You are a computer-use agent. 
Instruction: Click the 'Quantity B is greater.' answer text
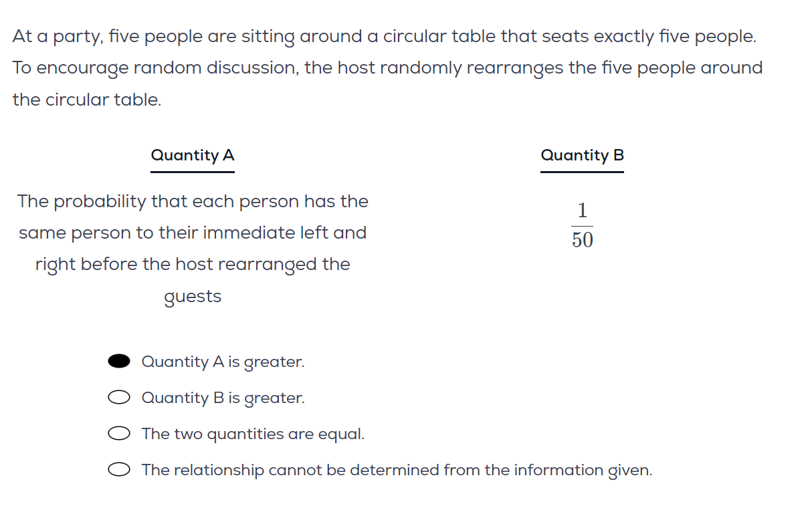[223, 398]
